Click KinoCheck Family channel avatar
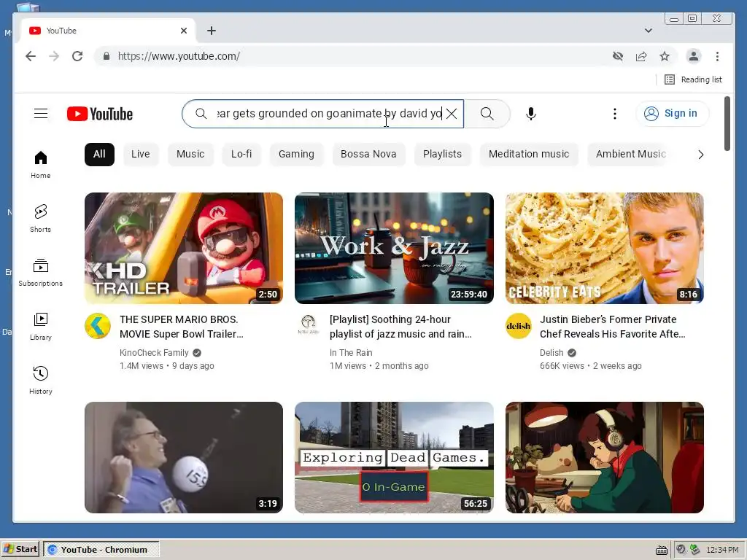 [x=98, y=326]
